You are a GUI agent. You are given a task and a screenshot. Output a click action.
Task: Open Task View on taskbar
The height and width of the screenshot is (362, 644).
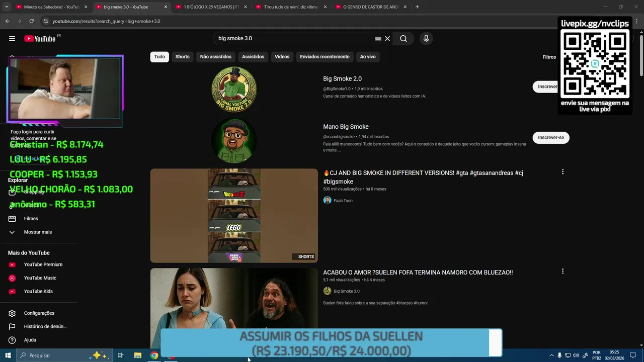tap(121, 355)
